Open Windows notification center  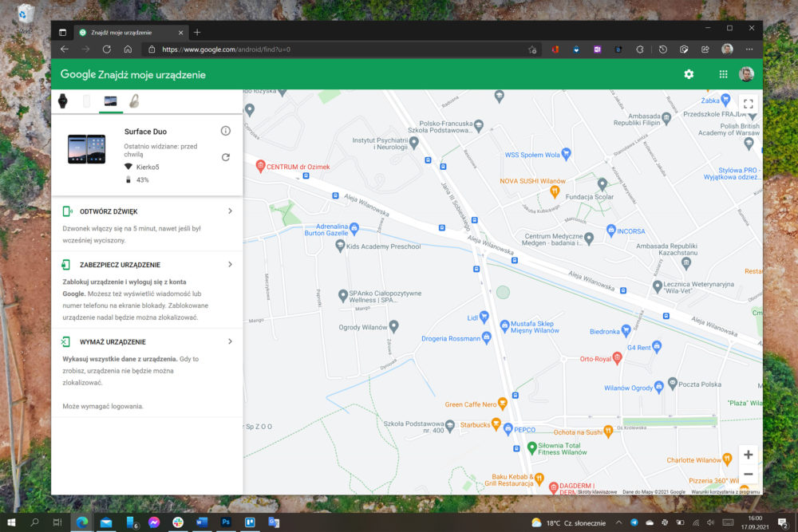[x=783, y=523]
